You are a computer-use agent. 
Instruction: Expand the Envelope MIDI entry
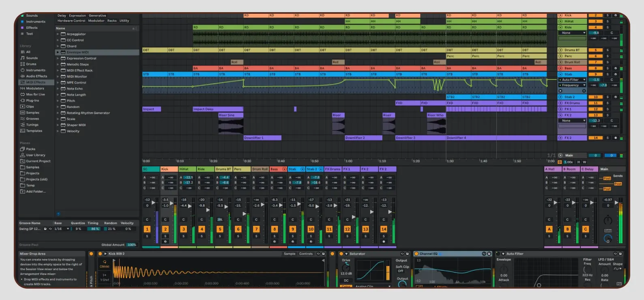(58, 52)
